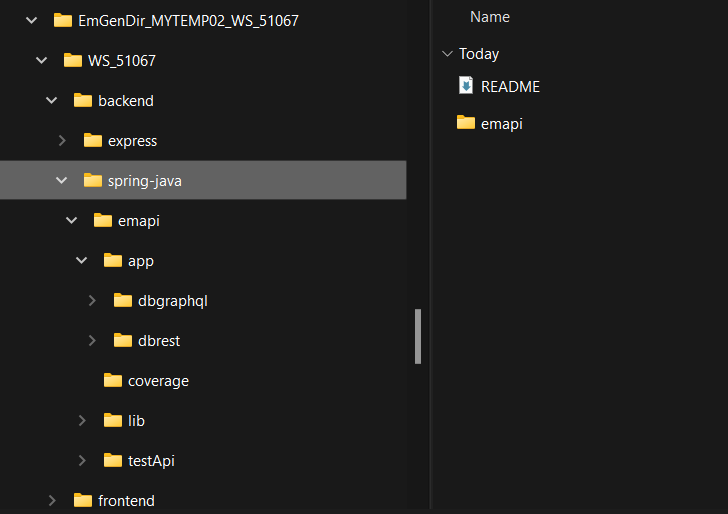Collapse the WS_51067 folder chevron
Image resolution: width=728 pixels, height=514 pixels.
point(42,60)
